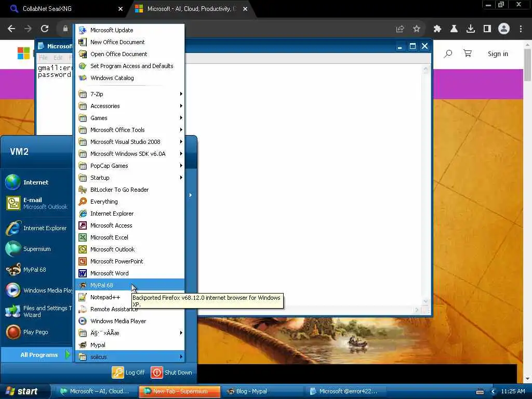Toggle the browser side panel icon

[x=487, y=29]
